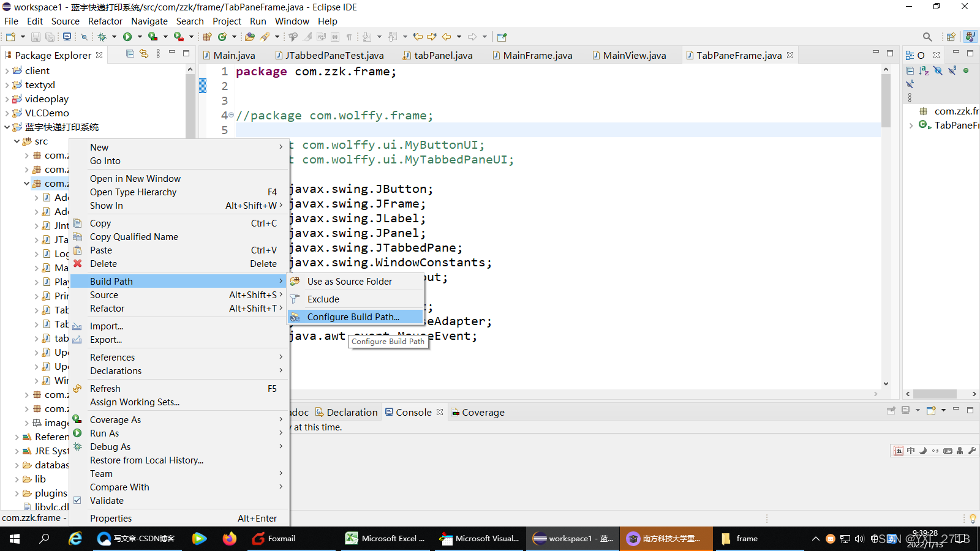Open the Run button dropdown arrow

point(140,37)
